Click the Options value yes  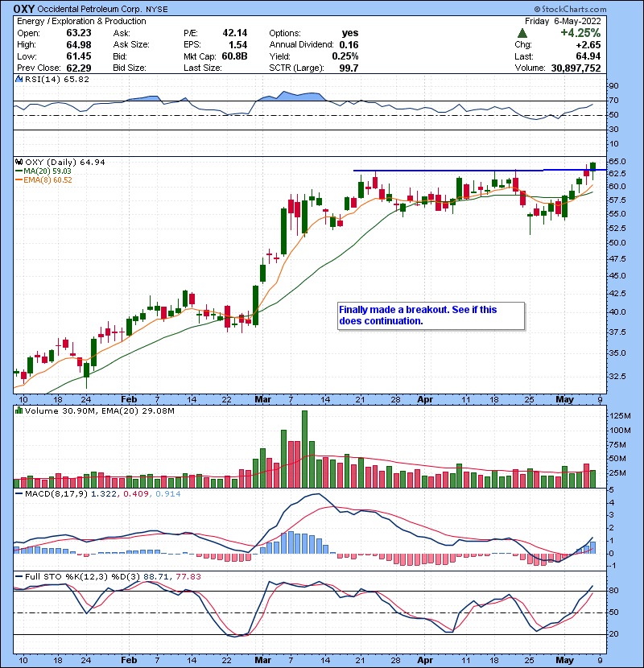point(350,33)
